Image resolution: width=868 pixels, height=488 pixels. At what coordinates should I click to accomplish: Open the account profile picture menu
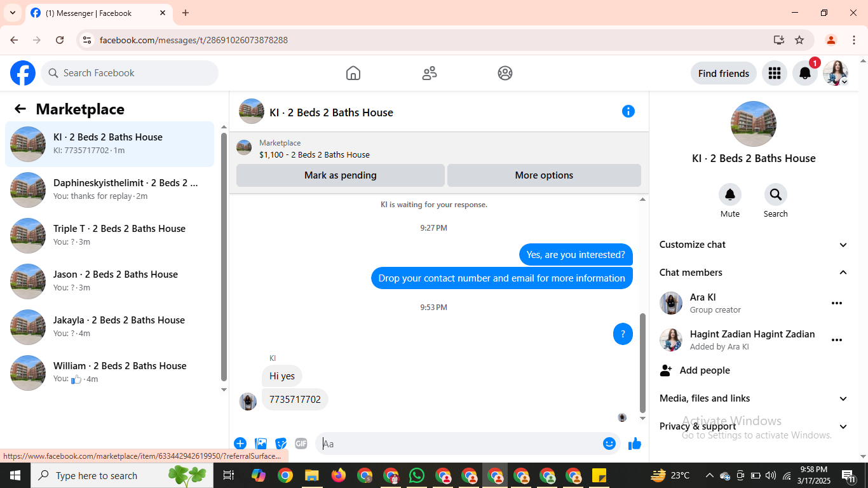836,73
